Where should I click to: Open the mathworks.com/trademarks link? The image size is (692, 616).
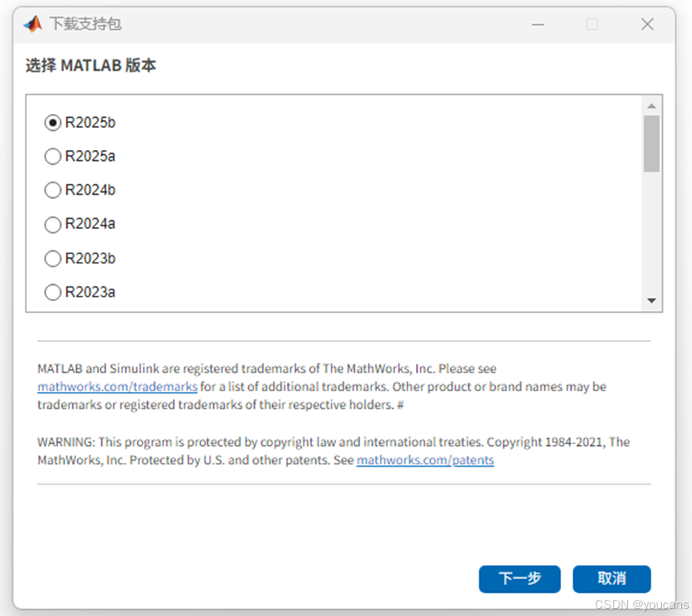point(117,387)
